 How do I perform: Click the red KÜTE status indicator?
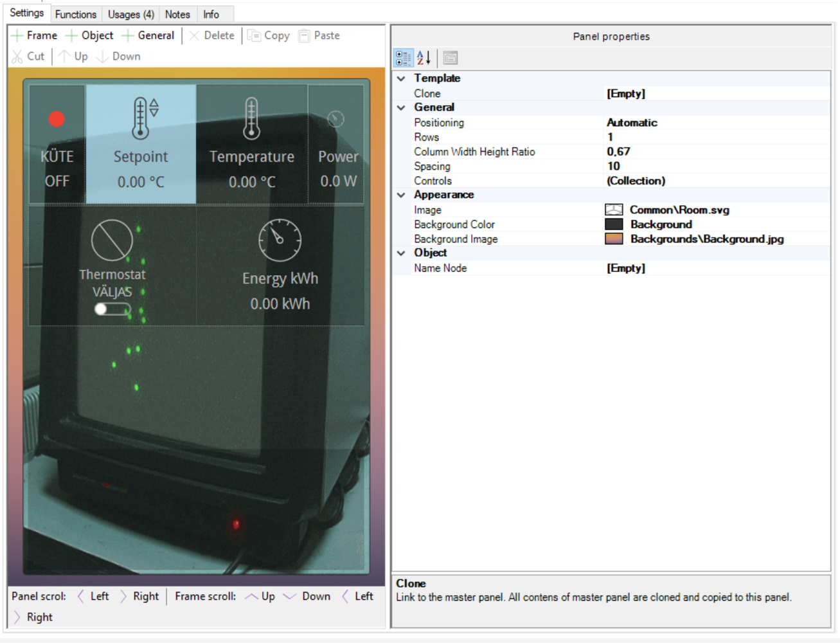coord(57,119)
